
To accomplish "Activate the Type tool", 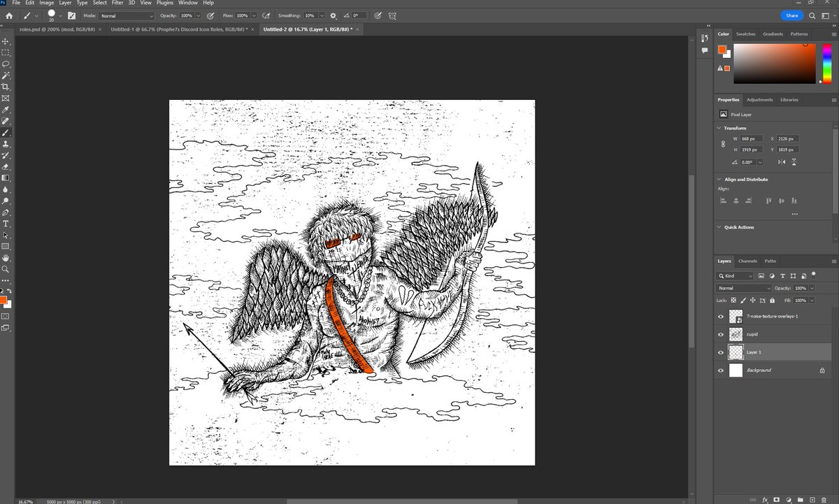I will [x=6, y=224].
